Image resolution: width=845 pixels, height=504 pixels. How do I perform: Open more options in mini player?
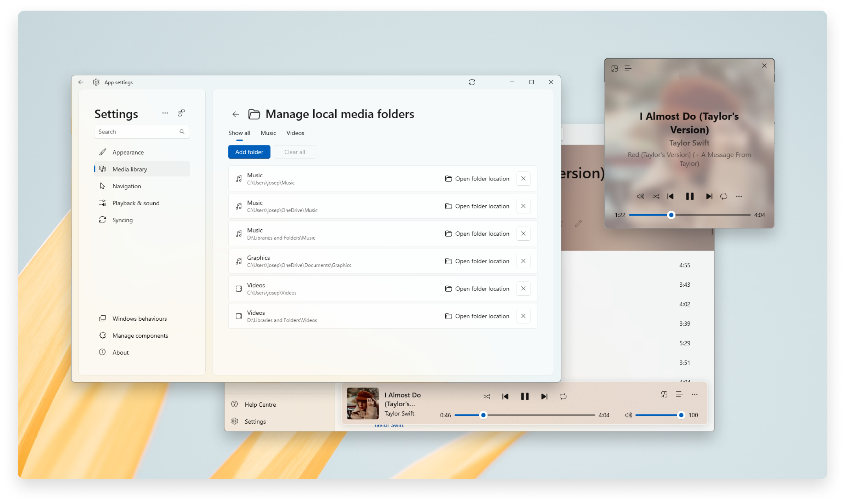coord(739,196)
